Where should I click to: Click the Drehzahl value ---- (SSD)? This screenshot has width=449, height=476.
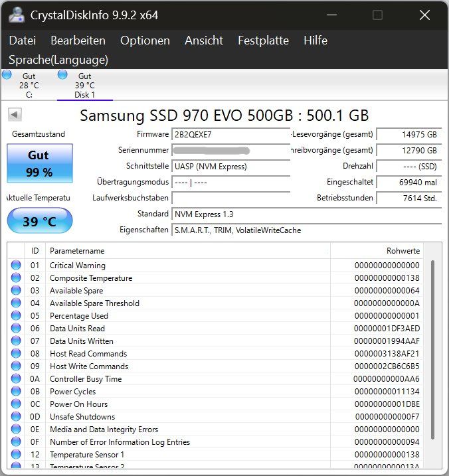pos(409,167)
